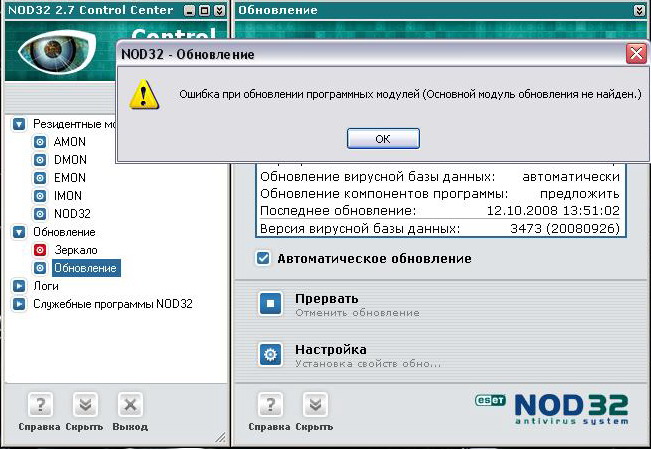Expand the Логи tree section
The width and height of the screenshot is (651, 449).
click(x=20, y=286)
